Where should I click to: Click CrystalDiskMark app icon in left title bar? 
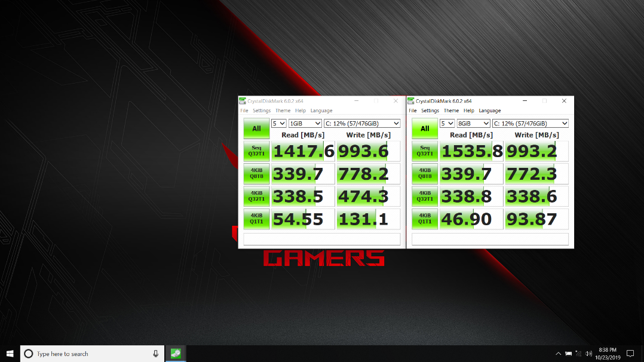coord(243,101)
